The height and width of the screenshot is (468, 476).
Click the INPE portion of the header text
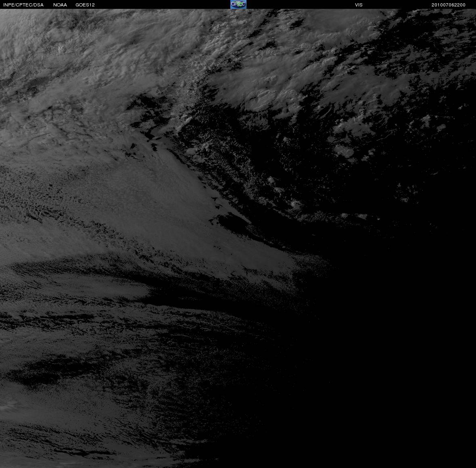click(x=8, y=5)
